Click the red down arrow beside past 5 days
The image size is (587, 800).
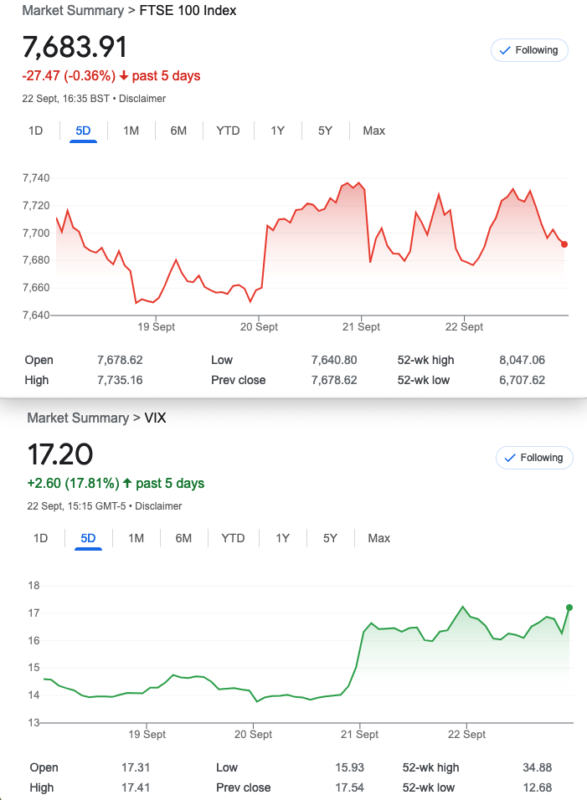pos(123,76)
